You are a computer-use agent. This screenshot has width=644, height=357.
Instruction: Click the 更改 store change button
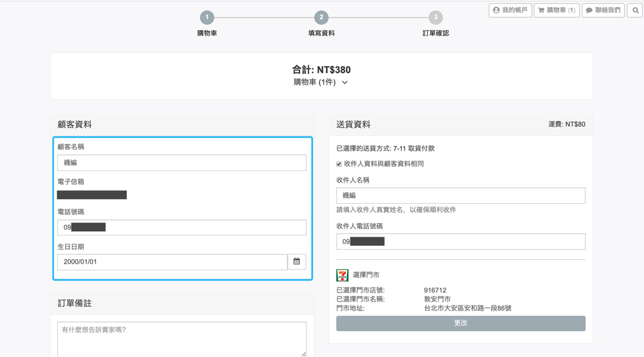[x=461, y=324]
